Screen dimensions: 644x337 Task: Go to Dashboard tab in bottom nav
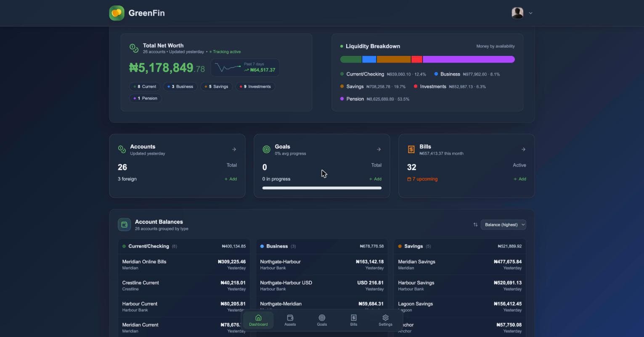[258, 320]
